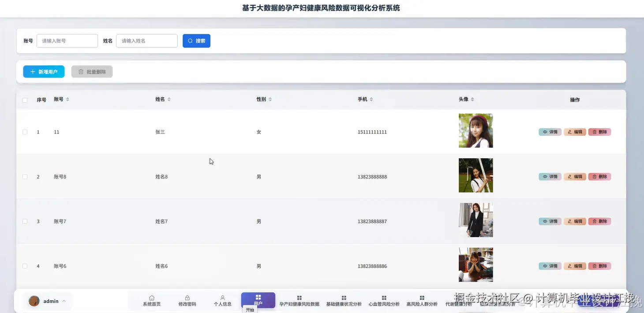
Task: Click phone number 13823888887
Action: 372,221
